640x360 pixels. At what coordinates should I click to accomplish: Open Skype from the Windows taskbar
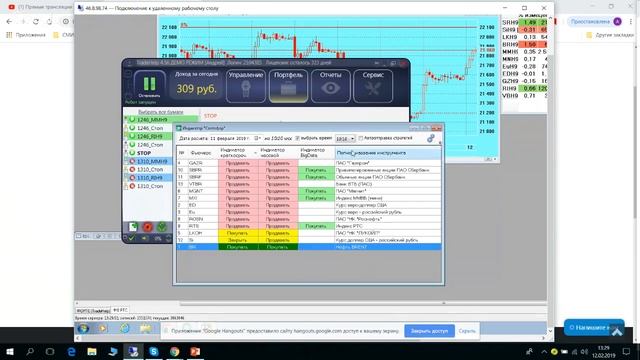[153, 351]
